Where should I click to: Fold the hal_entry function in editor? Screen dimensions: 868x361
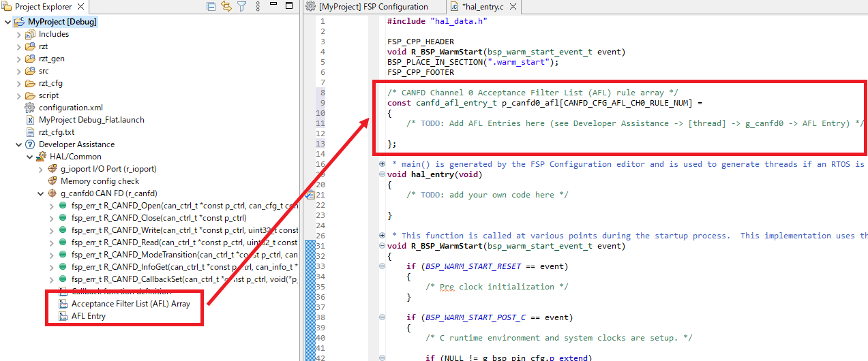click(382, 174)
